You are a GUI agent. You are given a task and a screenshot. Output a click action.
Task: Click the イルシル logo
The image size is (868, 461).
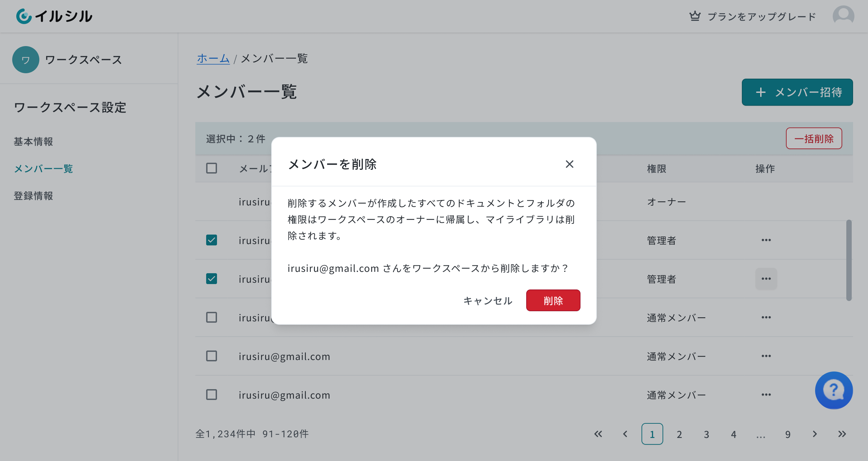[54, 16]
